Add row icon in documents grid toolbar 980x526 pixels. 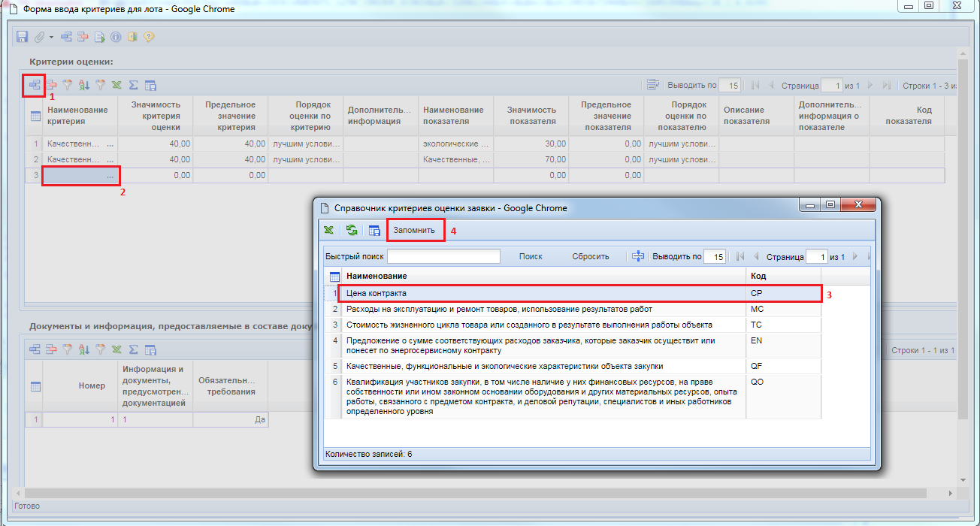[x=35, y=349]
